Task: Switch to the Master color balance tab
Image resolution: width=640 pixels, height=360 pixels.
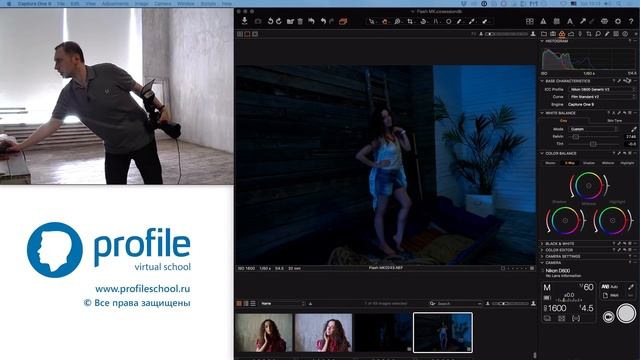Action: tap(550, 163)
